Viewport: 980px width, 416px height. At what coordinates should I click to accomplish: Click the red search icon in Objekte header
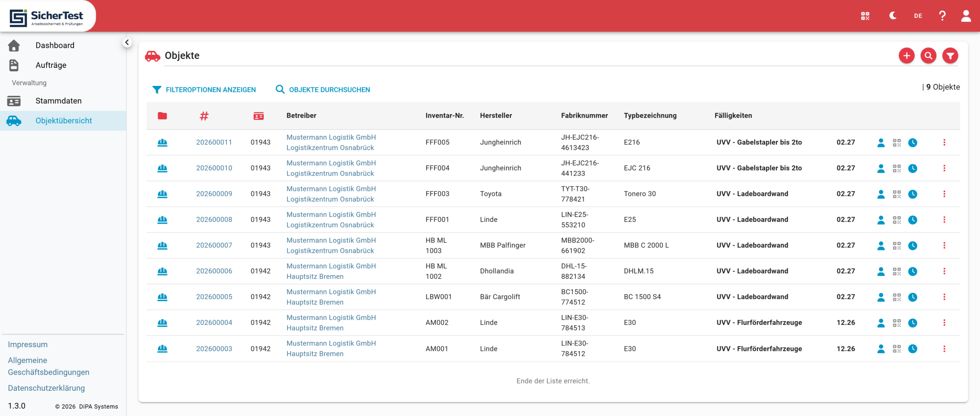928,56
